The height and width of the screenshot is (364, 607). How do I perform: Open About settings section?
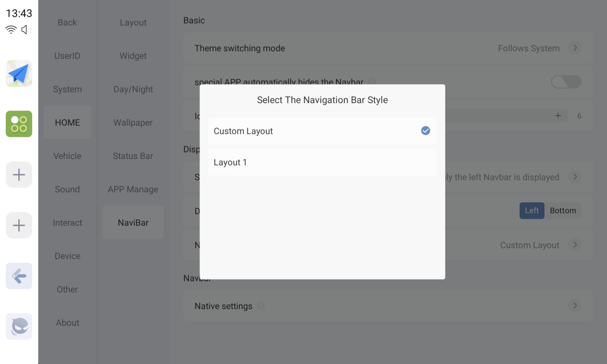(x=67, y=322)
